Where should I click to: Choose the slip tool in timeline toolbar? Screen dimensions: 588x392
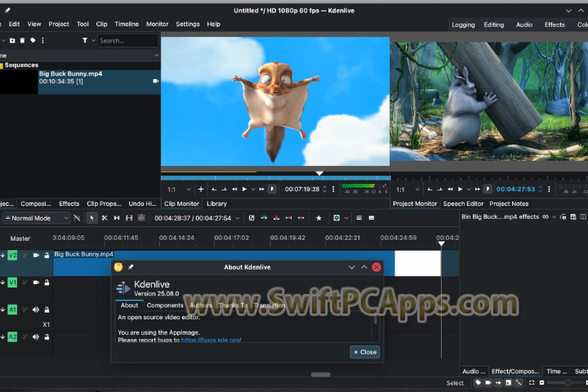129,218
